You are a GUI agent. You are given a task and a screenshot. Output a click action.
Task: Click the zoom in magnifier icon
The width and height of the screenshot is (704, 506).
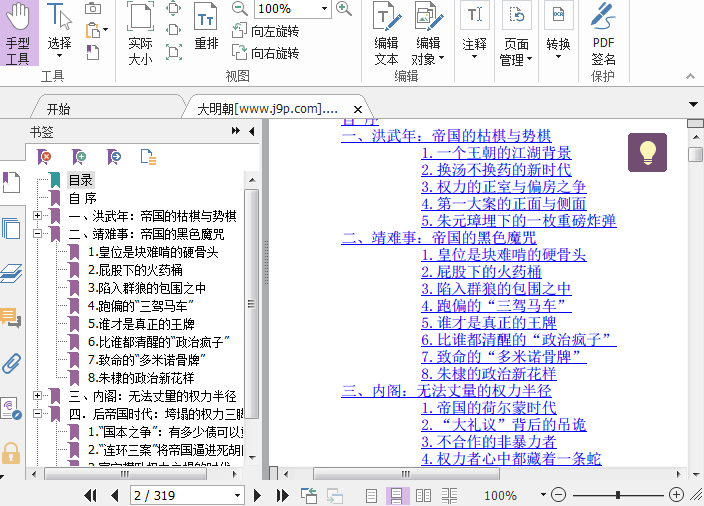[344, 9]
